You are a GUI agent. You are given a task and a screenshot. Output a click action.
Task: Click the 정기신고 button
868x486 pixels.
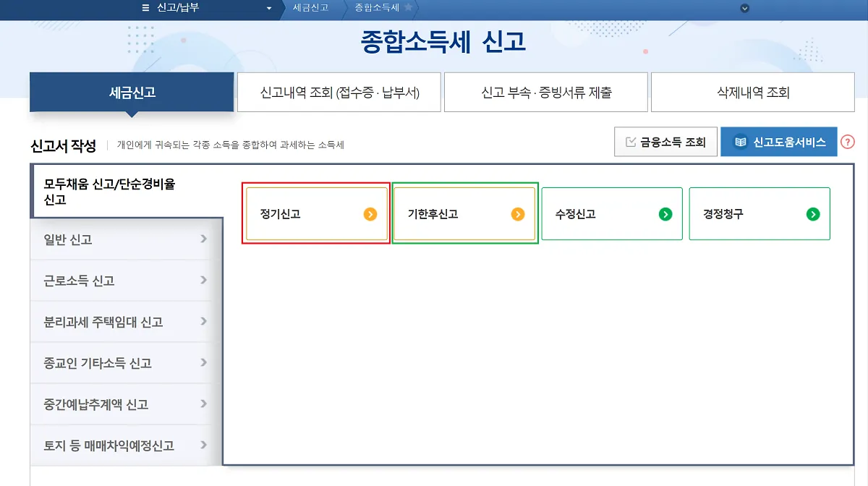316,213
